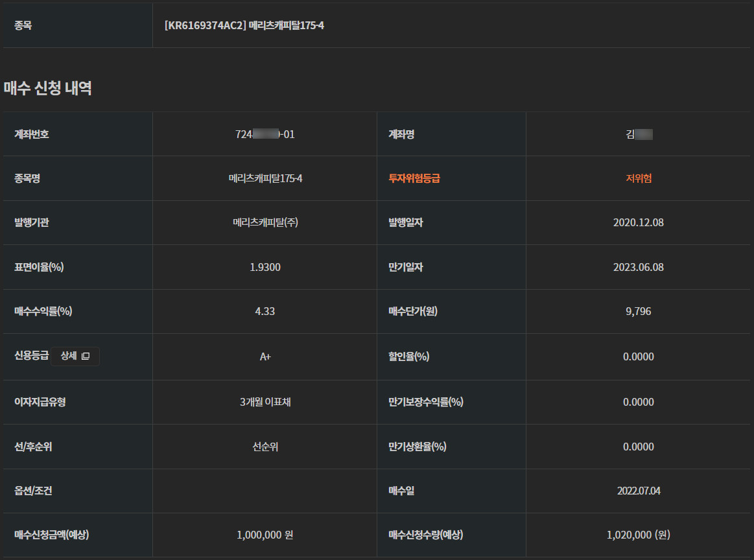Image resolution: width=754 pixels, height=560 pixels.
Task: Click the 선/후순위 label
Action: pyautogui.click(x=33, y=447)
